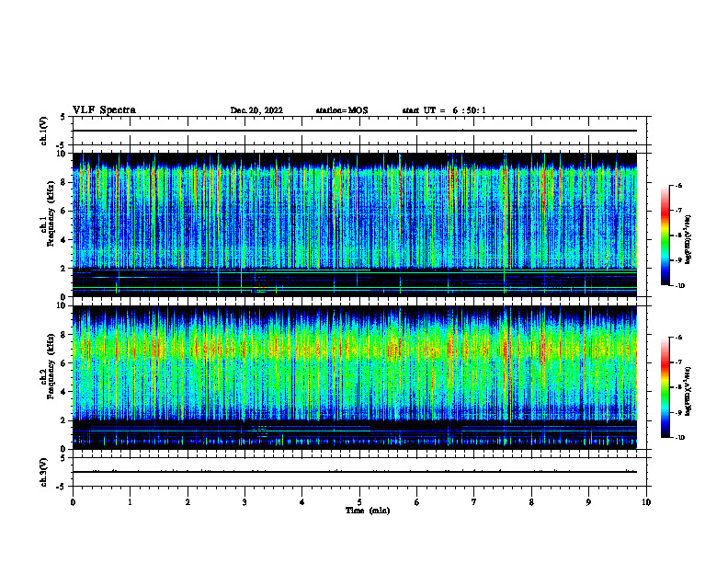The width and height of the screenshot is (728, 563).
Task: Click the time axis tick label "3"
Action: coord(245,502)
